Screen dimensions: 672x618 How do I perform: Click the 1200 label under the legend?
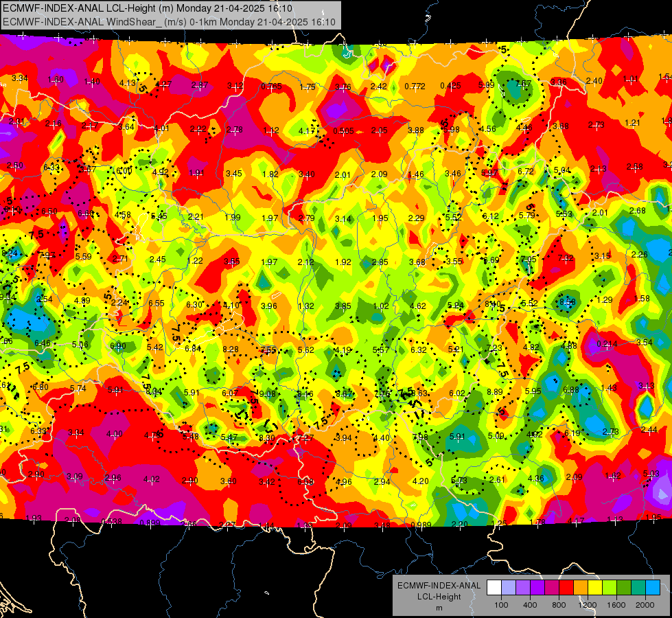[587, 605]
